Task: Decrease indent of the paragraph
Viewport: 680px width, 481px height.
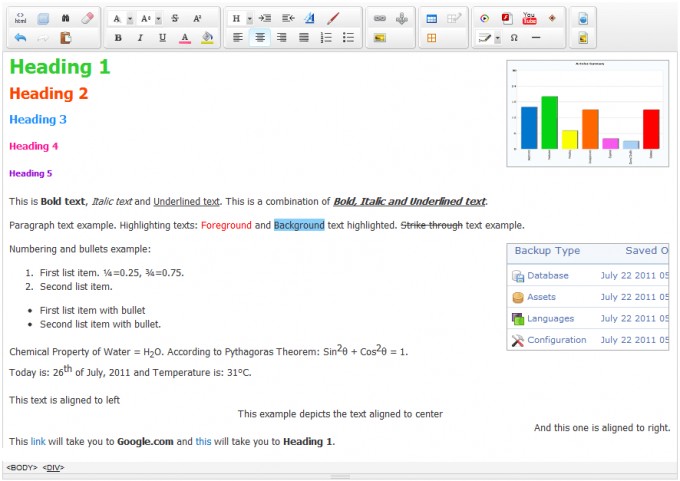Action: [x=288, y=18]
